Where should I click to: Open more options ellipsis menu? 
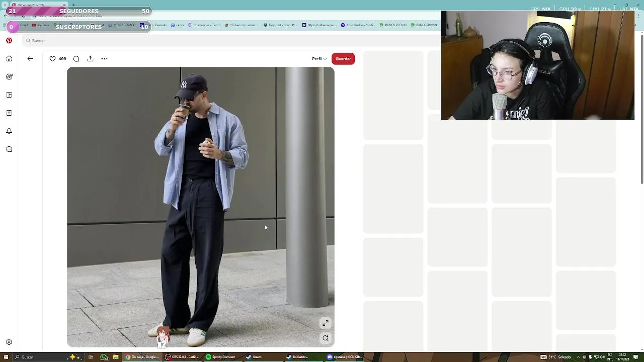tap(104, 59)
